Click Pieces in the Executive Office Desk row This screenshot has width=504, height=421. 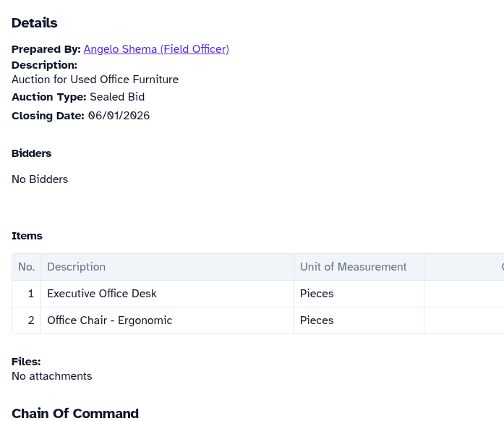317,294
